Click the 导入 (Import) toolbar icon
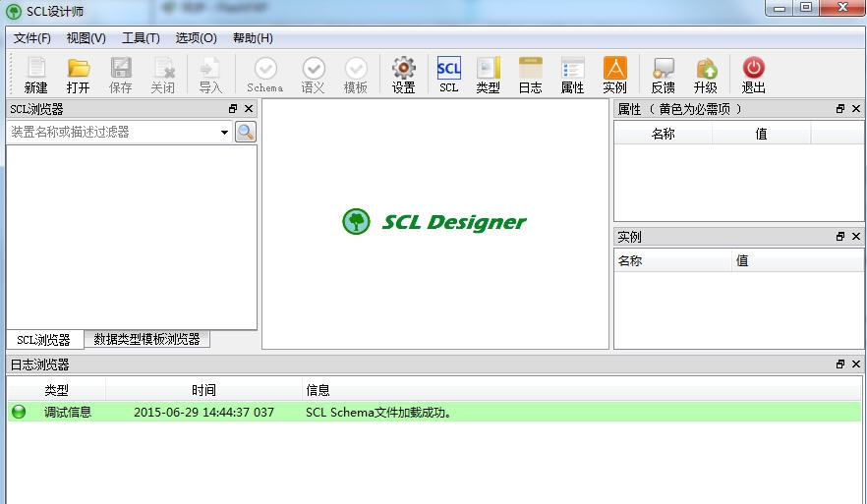The height and width of the screenshot is (504, 867). (x=210, y=75)
